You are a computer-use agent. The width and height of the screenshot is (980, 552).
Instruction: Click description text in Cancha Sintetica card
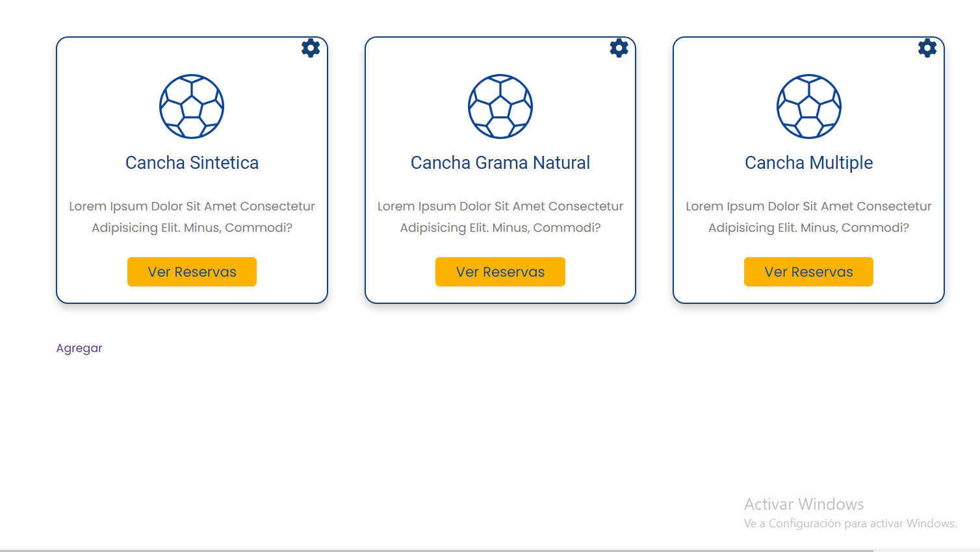192,217
